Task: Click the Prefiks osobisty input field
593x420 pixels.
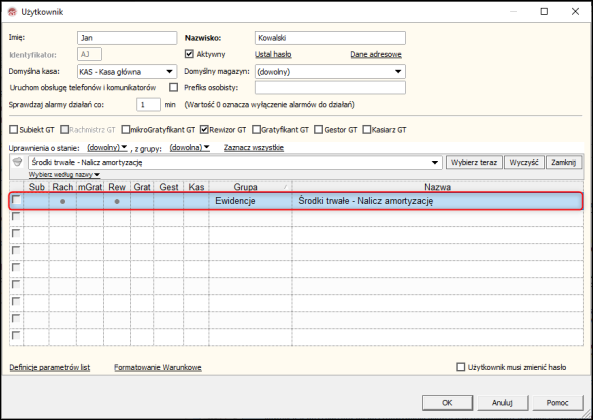Action: click(x=330, y=87)
